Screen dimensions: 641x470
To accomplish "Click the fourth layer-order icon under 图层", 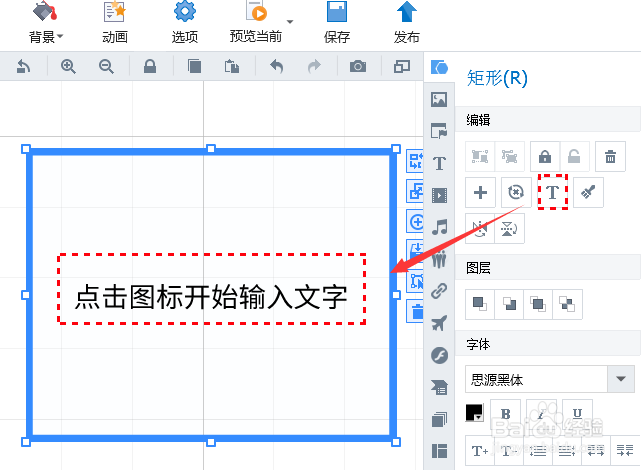I will tap(567, 304).
